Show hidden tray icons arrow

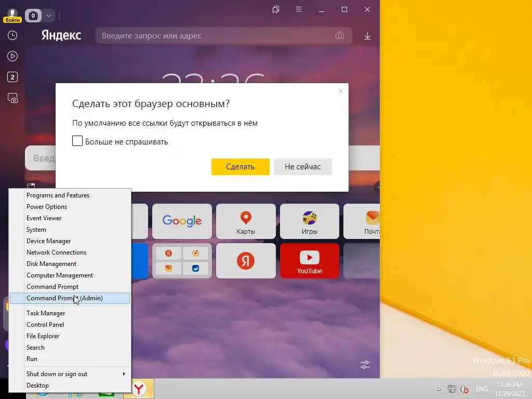[440, 389]
